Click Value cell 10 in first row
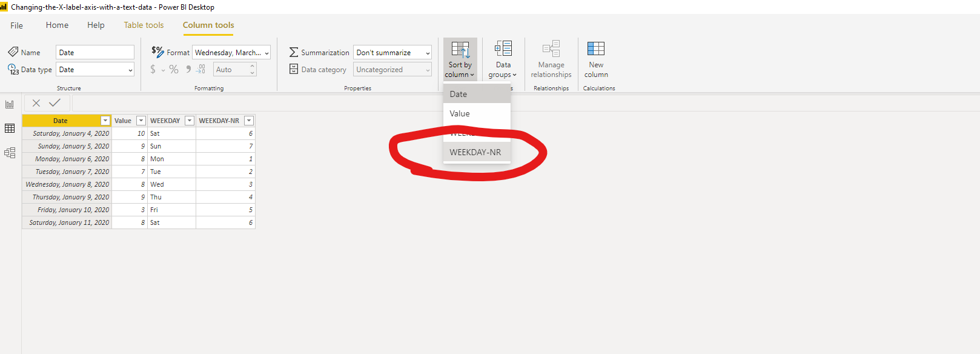The height and width of the screenshot is (354, 980). [x=130, y=133]
